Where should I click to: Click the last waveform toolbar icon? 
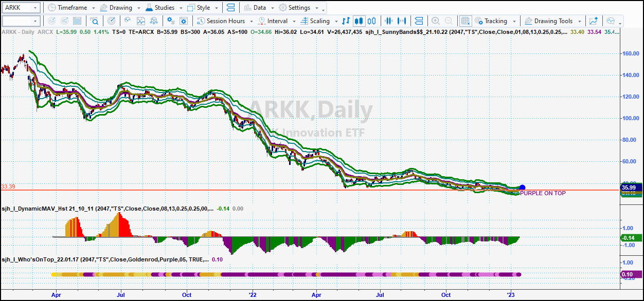pos(611,21)
